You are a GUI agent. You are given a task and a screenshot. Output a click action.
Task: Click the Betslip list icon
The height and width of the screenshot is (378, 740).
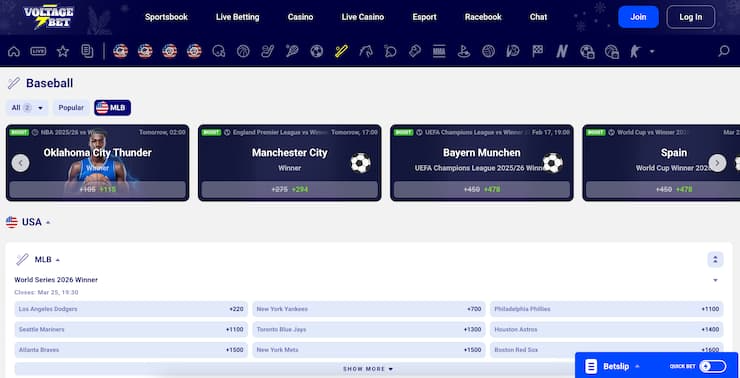[590, 366]
